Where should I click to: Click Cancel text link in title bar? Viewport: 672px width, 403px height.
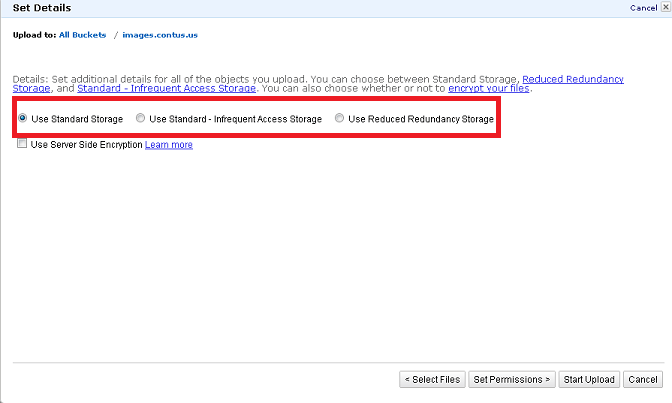[x=643, y=8]
